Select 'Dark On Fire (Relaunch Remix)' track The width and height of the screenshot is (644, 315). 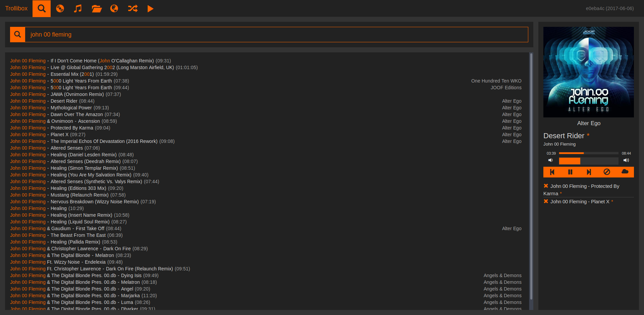pos(140,269)
